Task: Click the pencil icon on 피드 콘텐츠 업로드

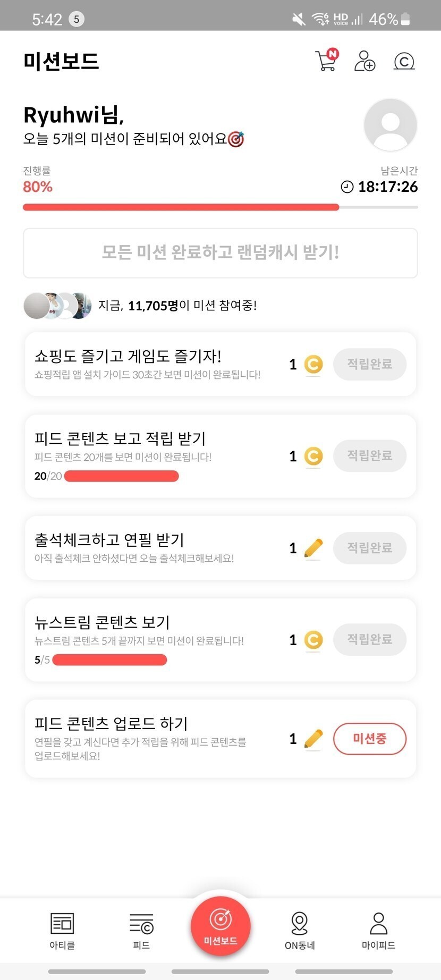Action: [x=313, y=739]
